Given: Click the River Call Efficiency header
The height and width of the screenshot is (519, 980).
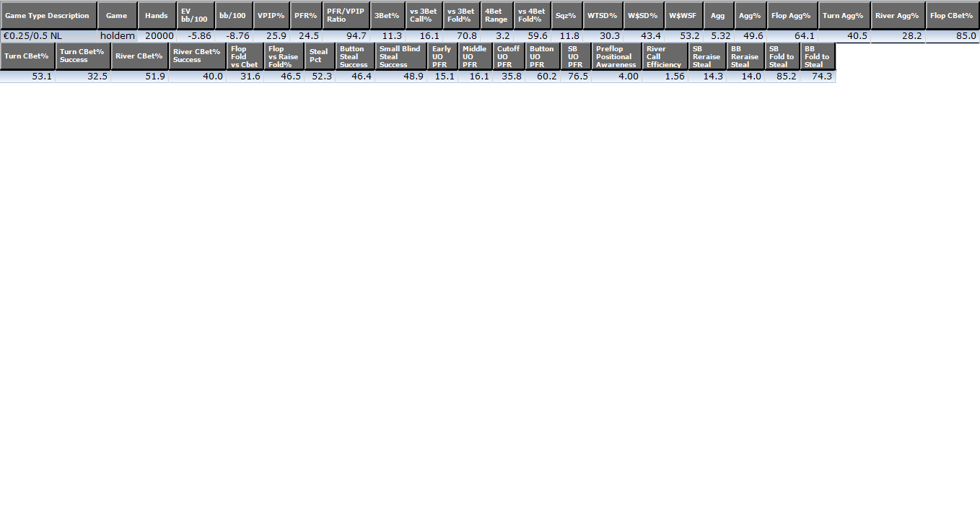Looking at the screenshot, I should point(665,56).
